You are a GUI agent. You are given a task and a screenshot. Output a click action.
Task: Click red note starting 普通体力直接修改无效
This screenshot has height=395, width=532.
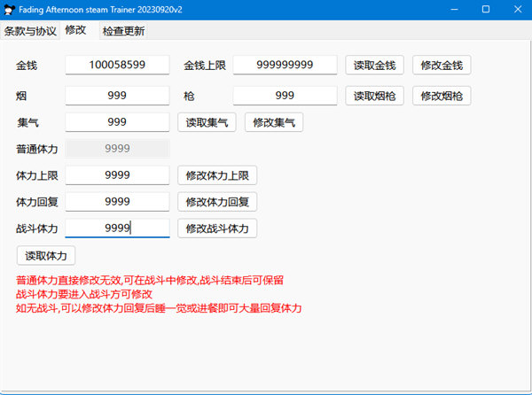click(x=150, y=280)
